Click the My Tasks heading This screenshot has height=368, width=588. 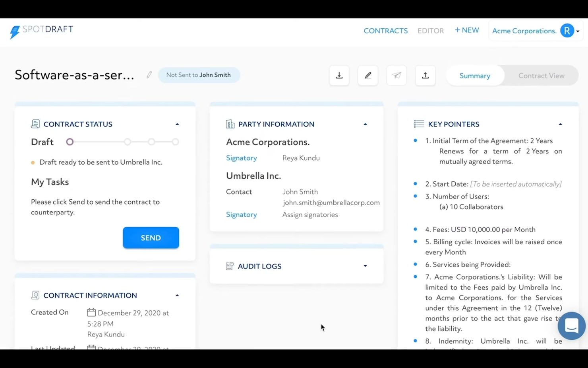tap(50, 182)
